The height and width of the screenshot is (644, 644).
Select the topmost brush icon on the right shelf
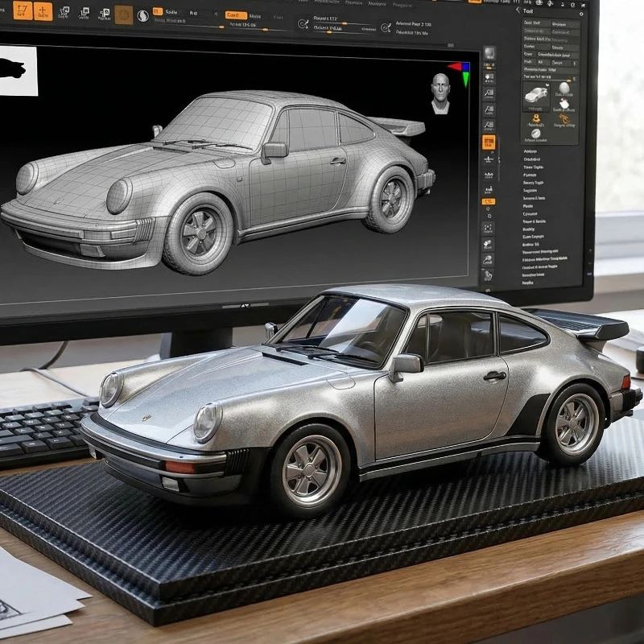[489, 52]
